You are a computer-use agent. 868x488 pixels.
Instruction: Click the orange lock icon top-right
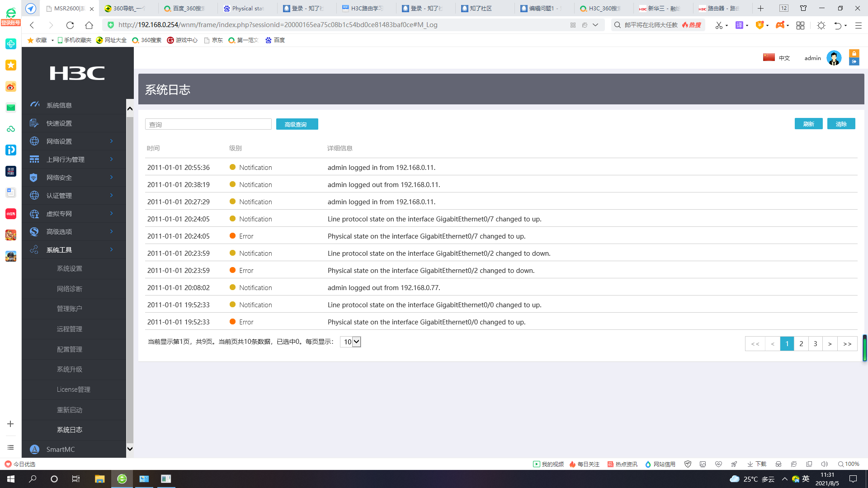[854, 53]
